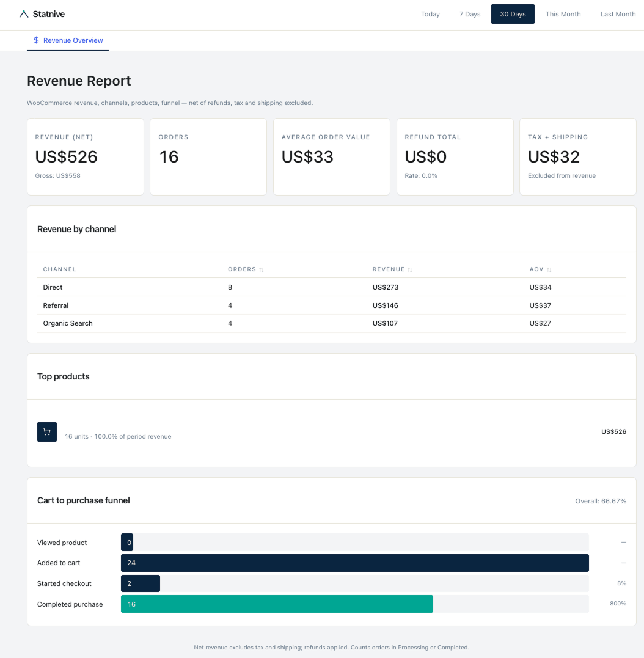The width and height of the screenshot is (644, 658).
Task: Click the Completed purchase label
Action: pos(70,604)
